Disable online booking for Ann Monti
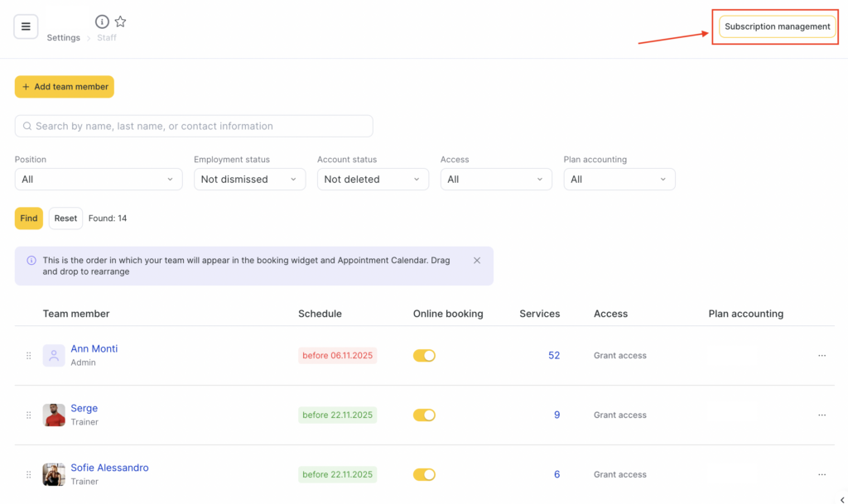 424,356
